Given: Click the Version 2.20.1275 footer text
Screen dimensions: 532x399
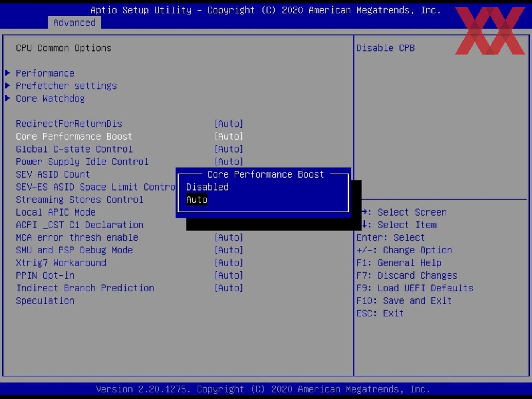Looking at the screenshot, I should (x=263, y=389).
